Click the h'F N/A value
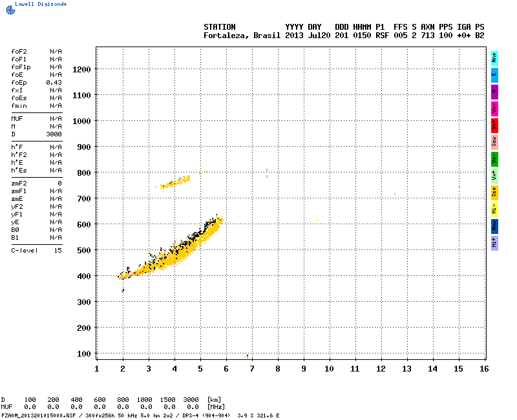 pyautogui.click(x=56, y=147)
